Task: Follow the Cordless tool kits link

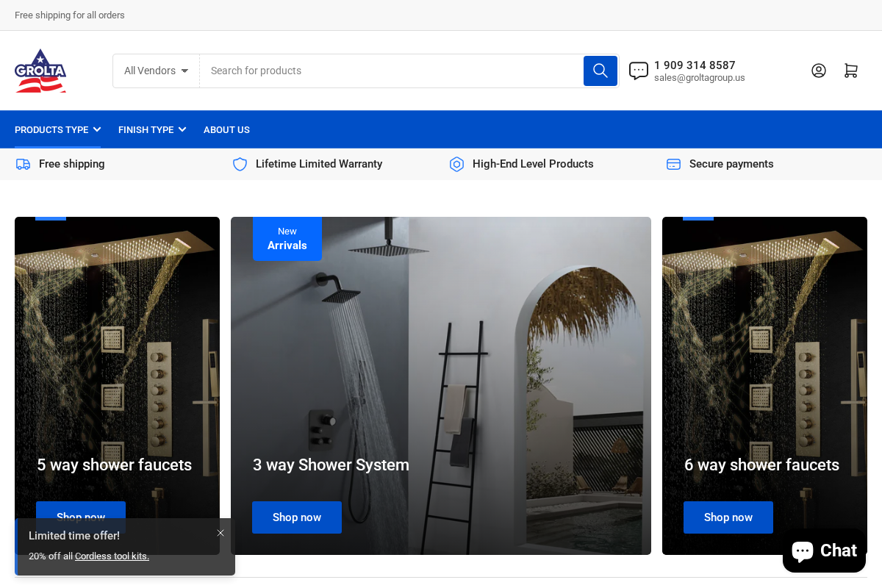Action: click(x=112, y=556)
